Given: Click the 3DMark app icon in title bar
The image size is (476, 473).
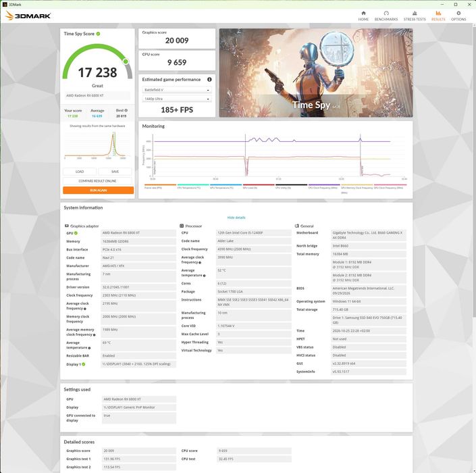Looking at the screenshot, I should click(x=5, y=5).
